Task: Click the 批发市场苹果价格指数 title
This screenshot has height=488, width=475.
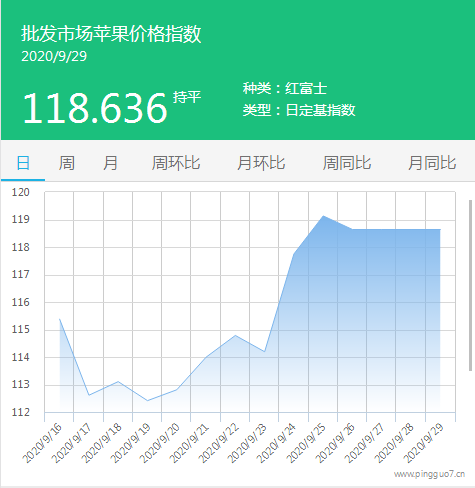Action: 111,33
